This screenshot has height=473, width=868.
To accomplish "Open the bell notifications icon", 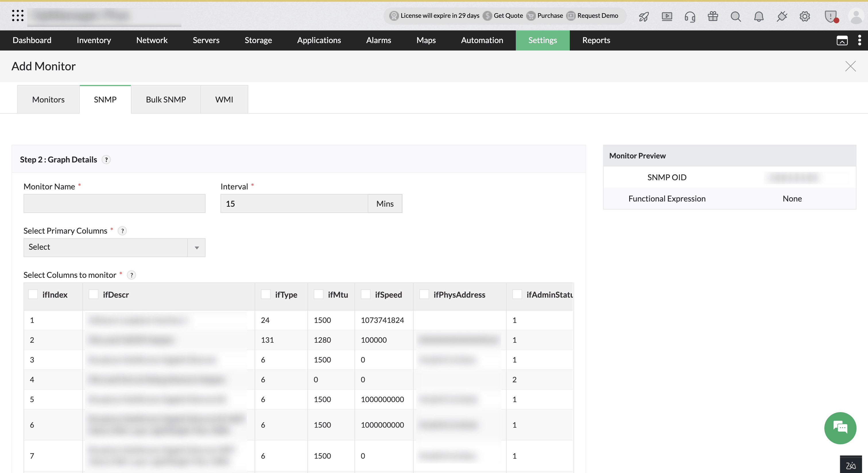I will pos(758,16).
